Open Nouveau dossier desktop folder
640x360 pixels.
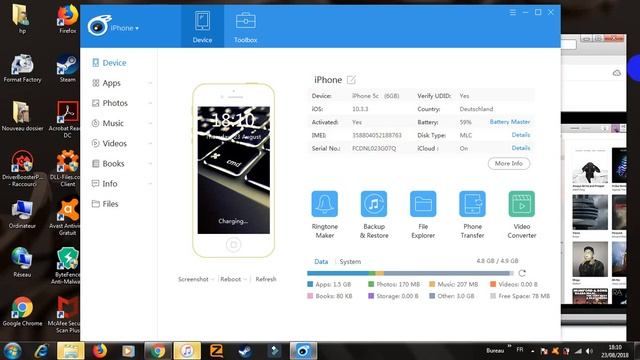pyautogui.click(x=22, y=116)
